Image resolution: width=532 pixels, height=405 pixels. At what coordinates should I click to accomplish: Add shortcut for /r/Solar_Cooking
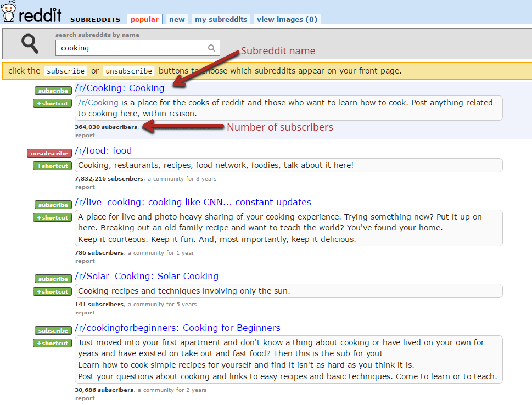(53, 291)
